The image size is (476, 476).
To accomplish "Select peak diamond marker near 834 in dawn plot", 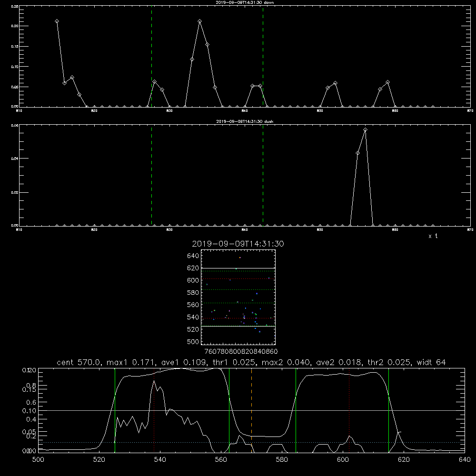I will click(x=200, y=21).
